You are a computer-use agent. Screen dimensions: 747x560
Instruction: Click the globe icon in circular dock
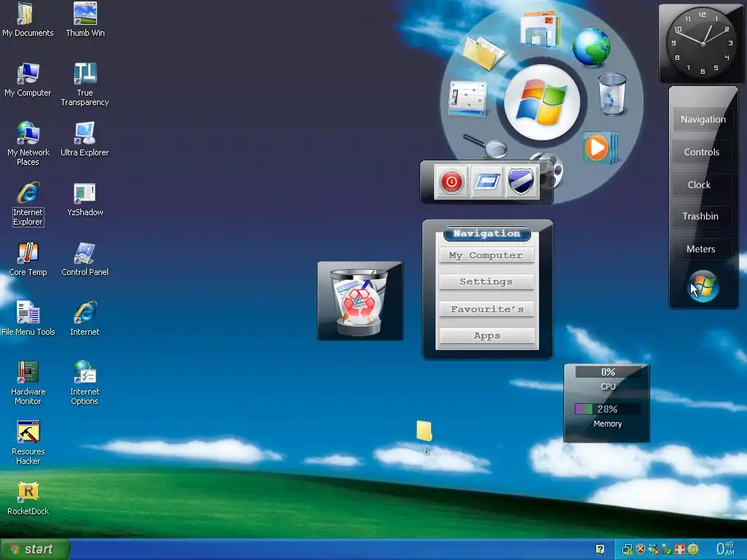(x=591, y=47)
